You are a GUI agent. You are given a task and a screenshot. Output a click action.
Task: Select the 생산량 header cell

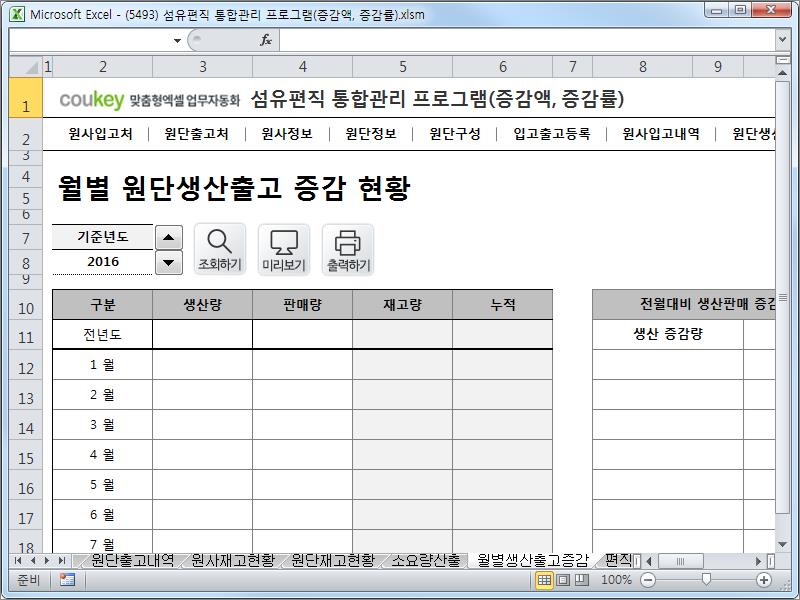pyautogui.click(x=203, y=305)
